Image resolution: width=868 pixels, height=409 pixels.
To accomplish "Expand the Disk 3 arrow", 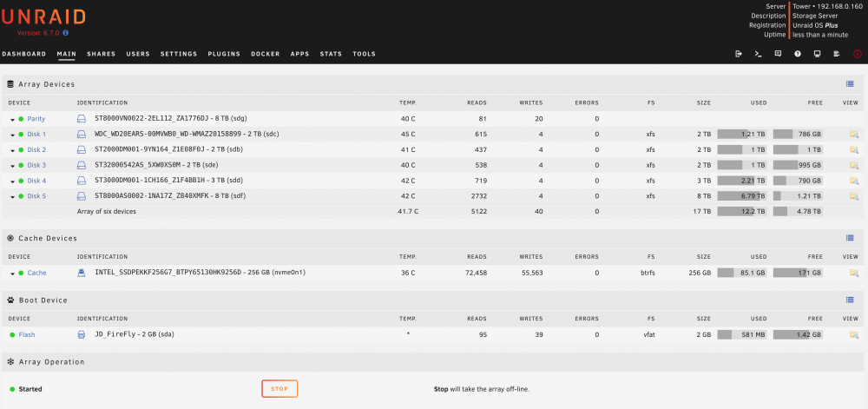I will tap(12, 166).
